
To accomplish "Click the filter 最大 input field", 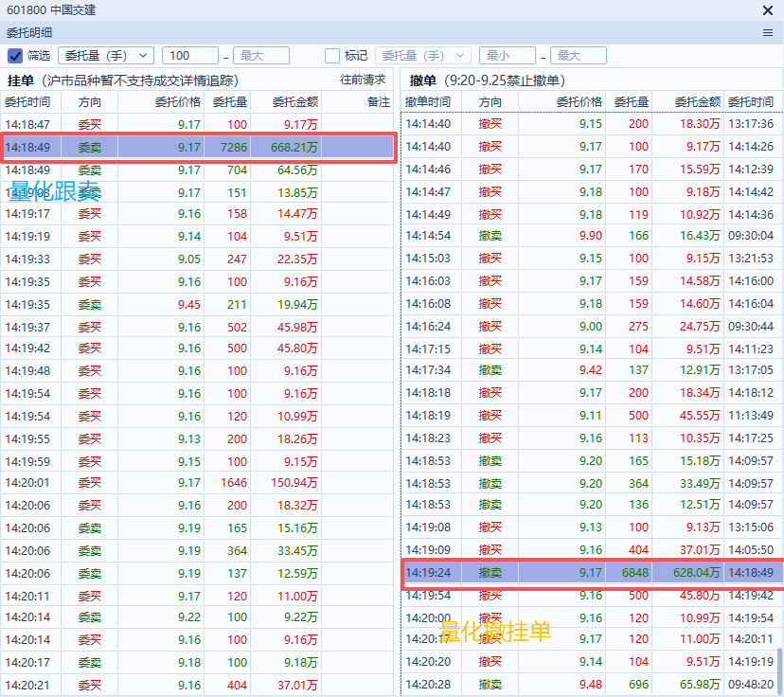I will (261, 56).
